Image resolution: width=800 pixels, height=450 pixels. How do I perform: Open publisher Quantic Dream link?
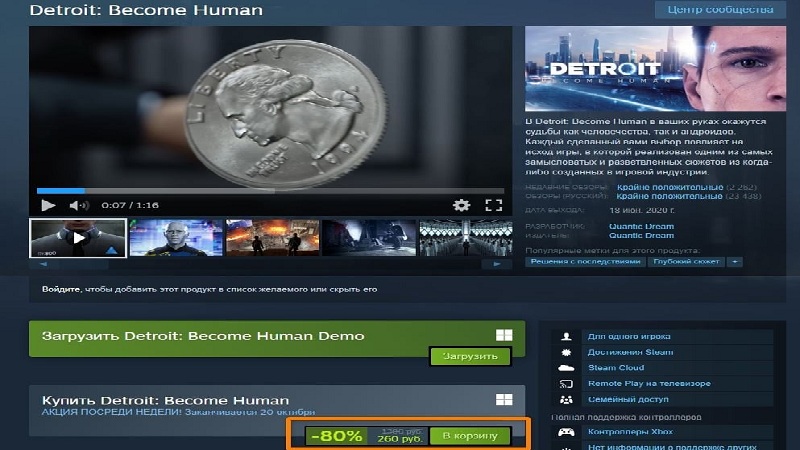(641, 236)
